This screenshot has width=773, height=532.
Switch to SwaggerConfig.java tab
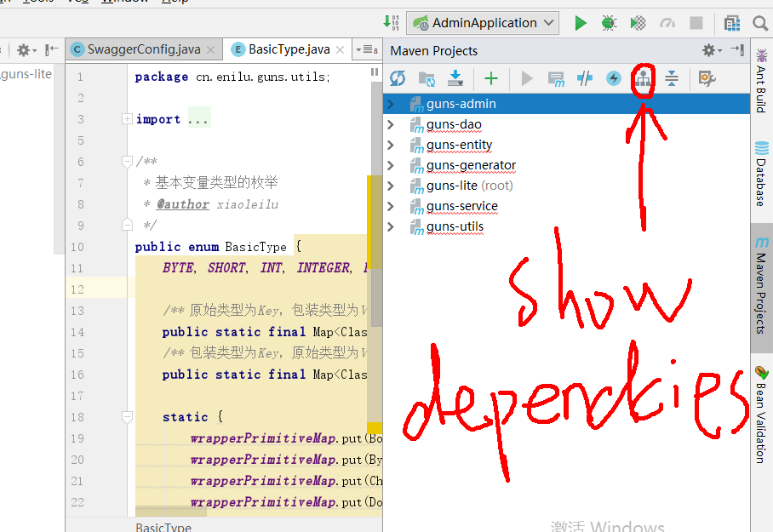[x=143, y=49]
